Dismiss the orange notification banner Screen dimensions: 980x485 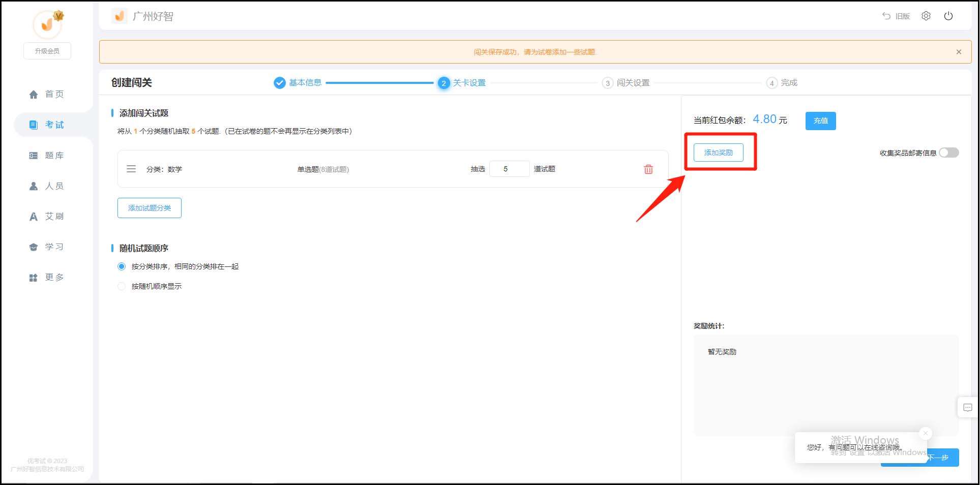tap(958, 52)
